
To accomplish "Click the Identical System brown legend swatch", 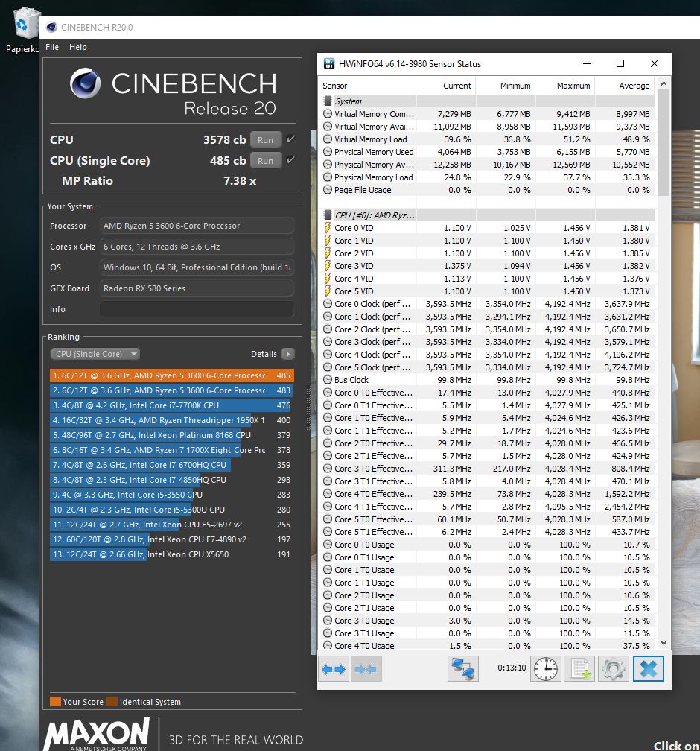I will click(x=112, y=702).
